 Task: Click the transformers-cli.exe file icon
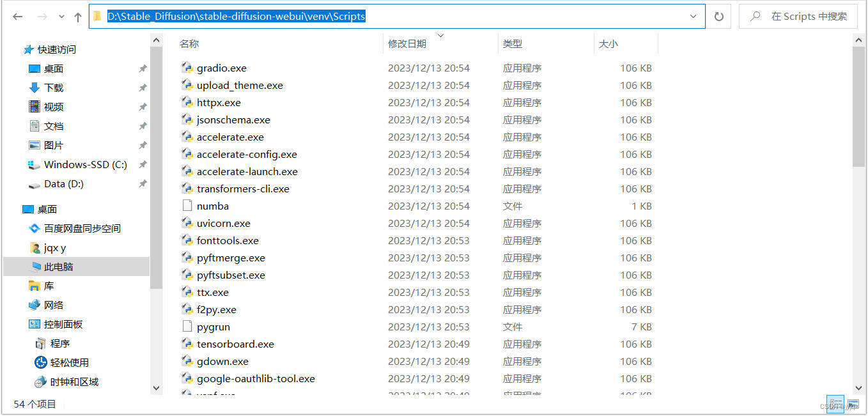pos(187,188)
